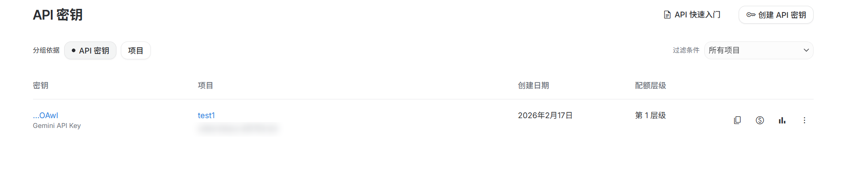Viewport: 868px width, 177px height.
Task: Group by 项目 toggle
Action: (136, 50)
